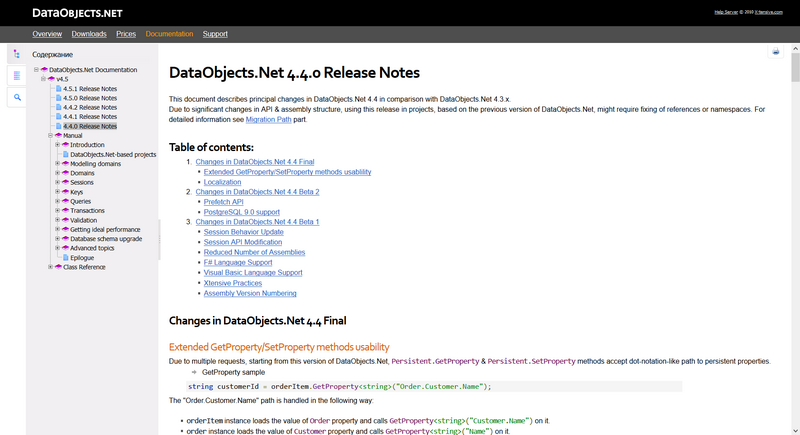Open the Support navigation item

point(215,34)
